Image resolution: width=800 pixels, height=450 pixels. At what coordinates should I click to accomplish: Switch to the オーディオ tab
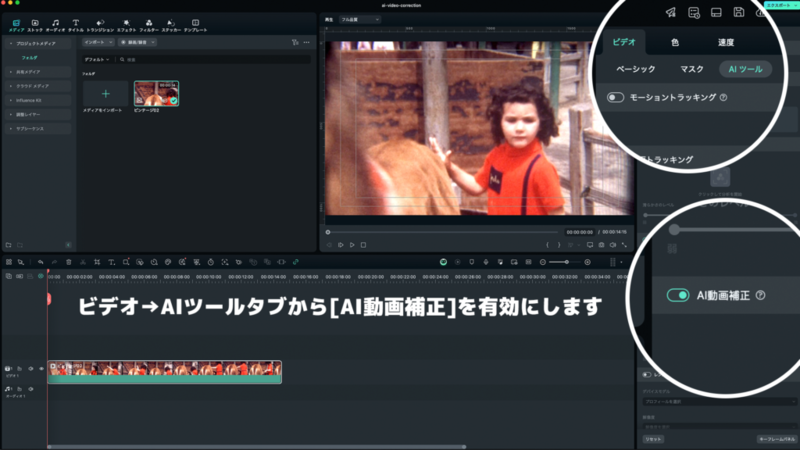(55, 26)
